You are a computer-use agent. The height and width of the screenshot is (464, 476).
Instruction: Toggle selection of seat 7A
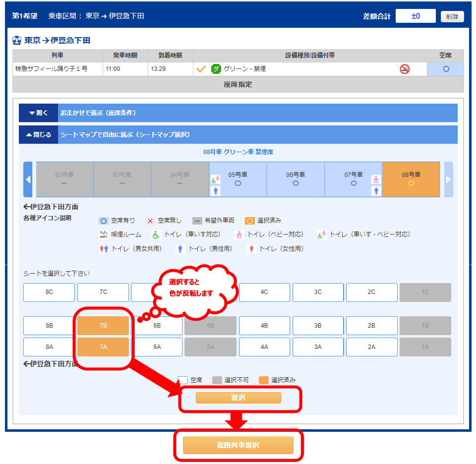point(103,347)
